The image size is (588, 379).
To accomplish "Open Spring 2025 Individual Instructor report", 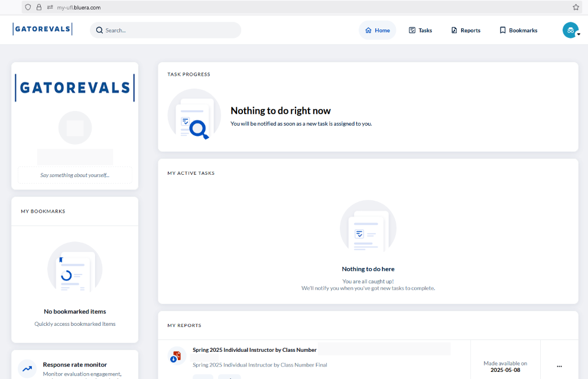I will click(255, 350).
